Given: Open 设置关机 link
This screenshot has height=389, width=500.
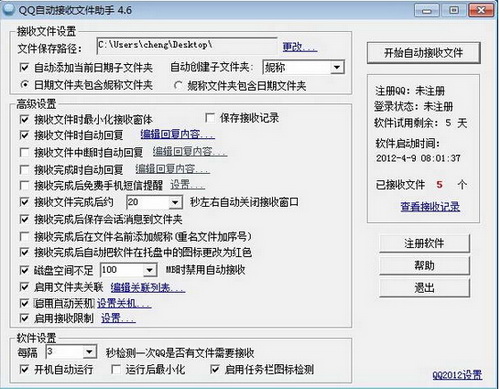Looking at the screenshot, I should pyautogui.click(x=124, y=303).
